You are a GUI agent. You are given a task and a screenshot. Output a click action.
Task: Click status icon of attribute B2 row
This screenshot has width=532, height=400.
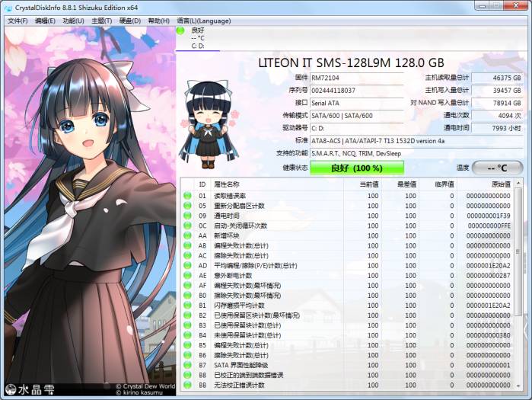[x=187, y=315]
